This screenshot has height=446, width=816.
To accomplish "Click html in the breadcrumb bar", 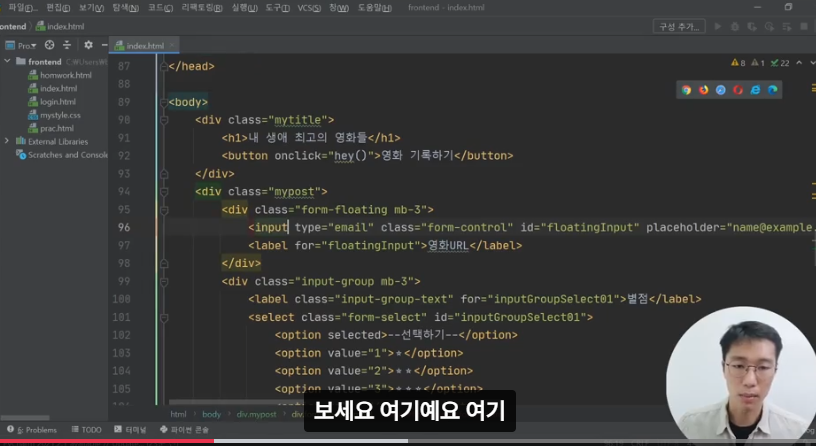I will tap(178, 414).
